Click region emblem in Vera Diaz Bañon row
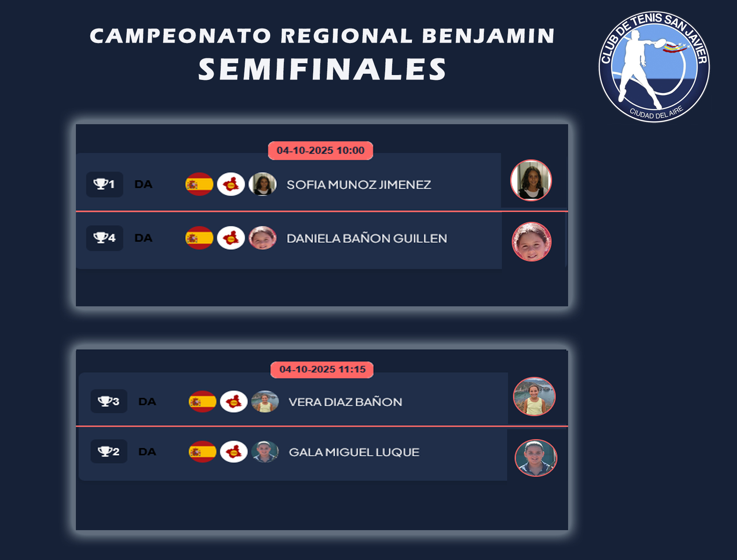Screen dimensions: 737x560 coord(234,402)
